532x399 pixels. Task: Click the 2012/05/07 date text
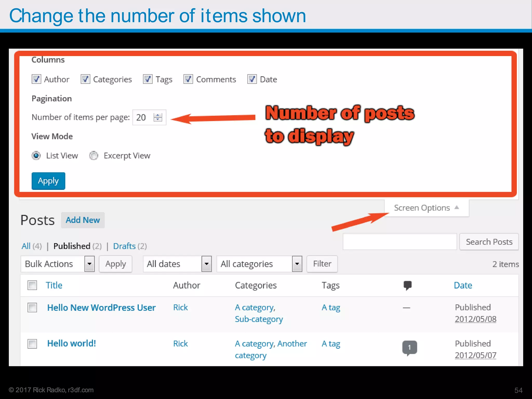pos(476,355)
